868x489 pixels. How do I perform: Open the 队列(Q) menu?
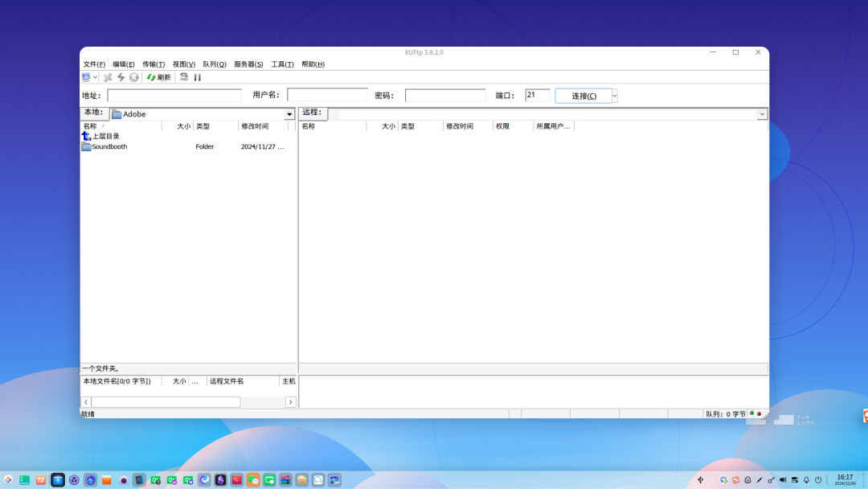(212, 64)
